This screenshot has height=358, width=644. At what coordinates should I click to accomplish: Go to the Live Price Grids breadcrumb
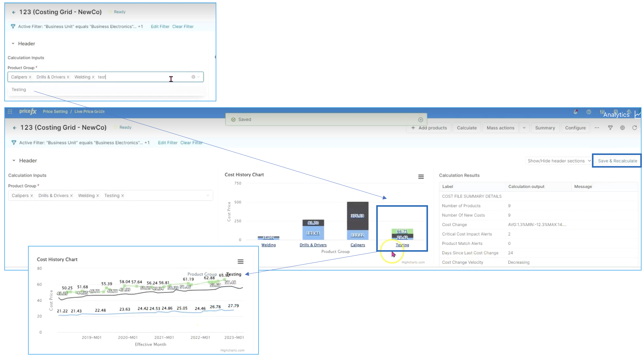[x=89, y=112]
